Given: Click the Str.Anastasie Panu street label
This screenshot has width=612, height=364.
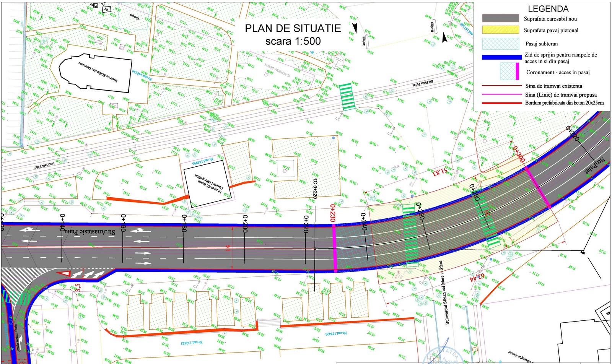Looking at the screenshot, I should pyautogui.click(x=90, y=232).
